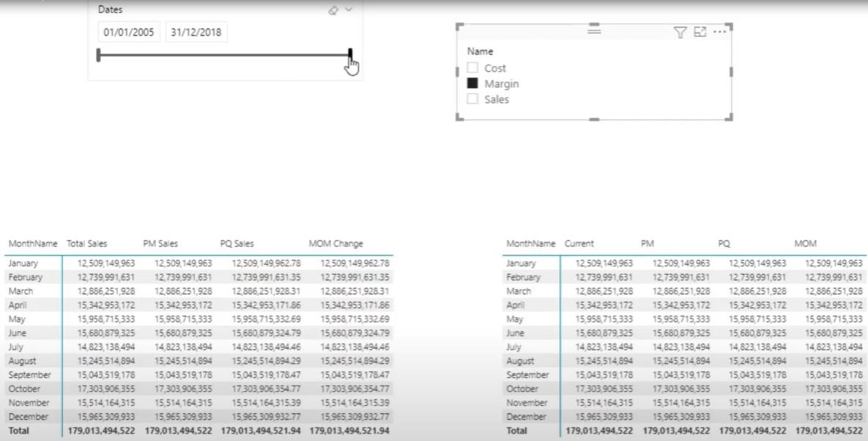Image resolution: width=868 pixels, height=441 pixels.
Task: Click June in right table
Action: (x=514, y=333)
